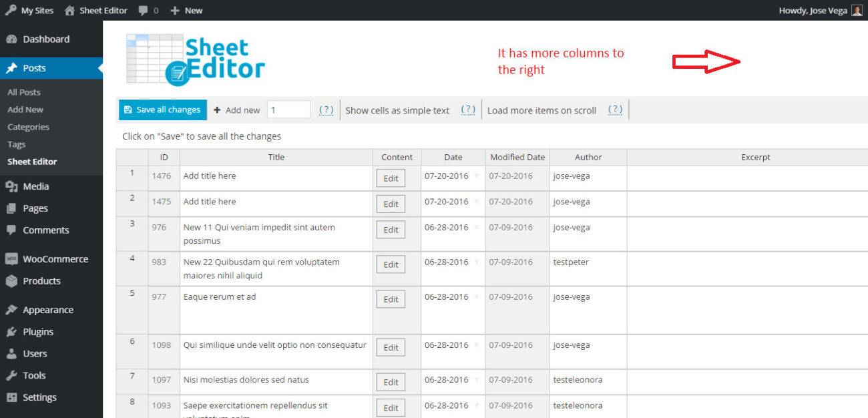Edit the content of post 976
The image size is (868, 418).
391,229
